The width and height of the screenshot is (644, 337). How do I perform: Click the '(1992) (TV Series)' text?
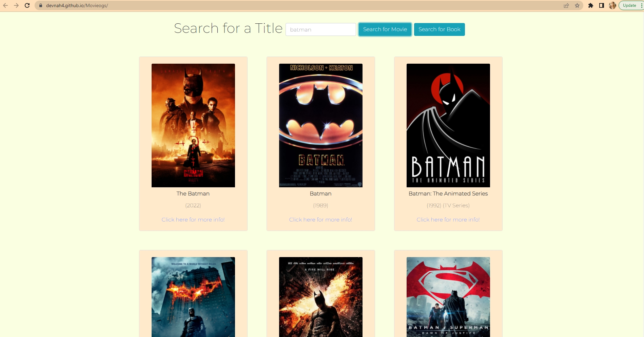pyautogui.click(x=448, y=206)
